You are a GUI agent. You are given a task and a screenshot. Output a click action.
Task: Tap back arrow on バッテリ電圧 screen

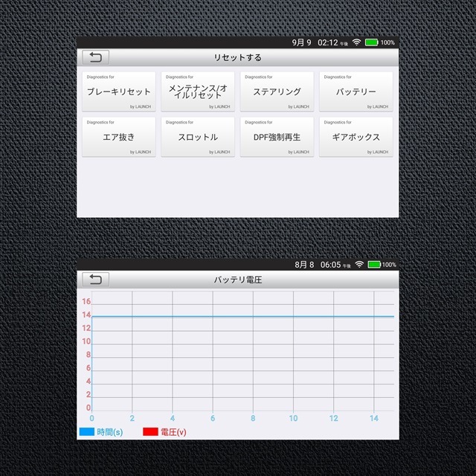tap(95, 280)
